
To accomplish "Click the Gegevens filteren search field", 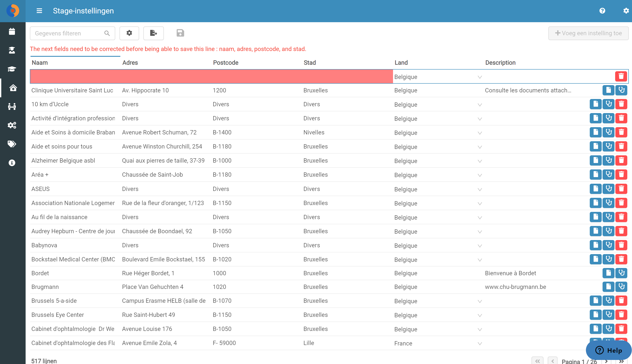I will (x=73, y=33).
